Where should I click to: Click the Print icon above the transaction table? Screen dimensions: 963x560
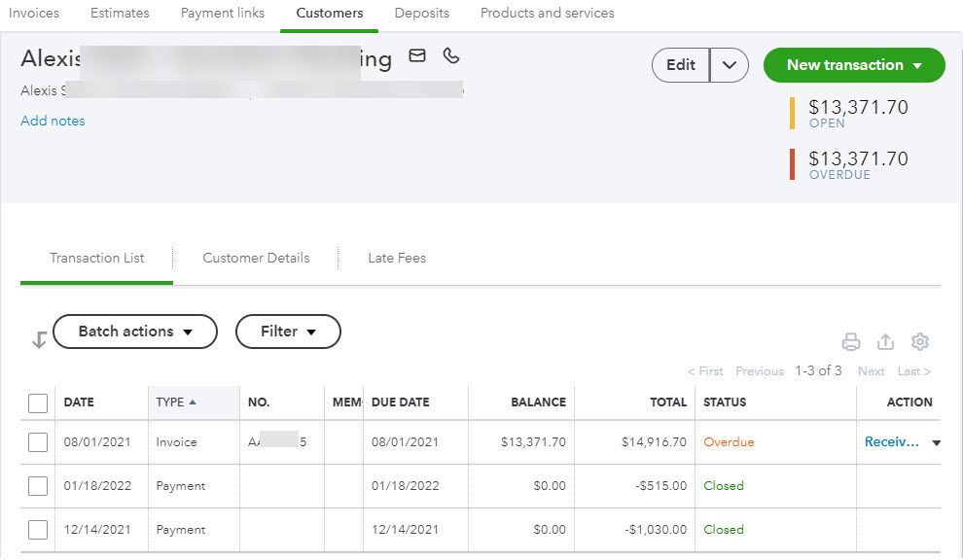[851, 341]
